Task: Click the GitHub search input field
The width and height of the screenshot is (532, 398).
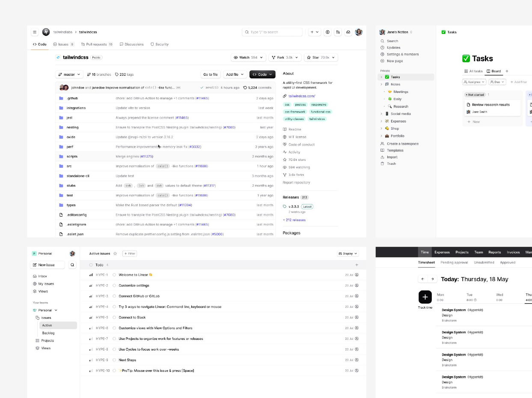Action: (x=272, y=32)
